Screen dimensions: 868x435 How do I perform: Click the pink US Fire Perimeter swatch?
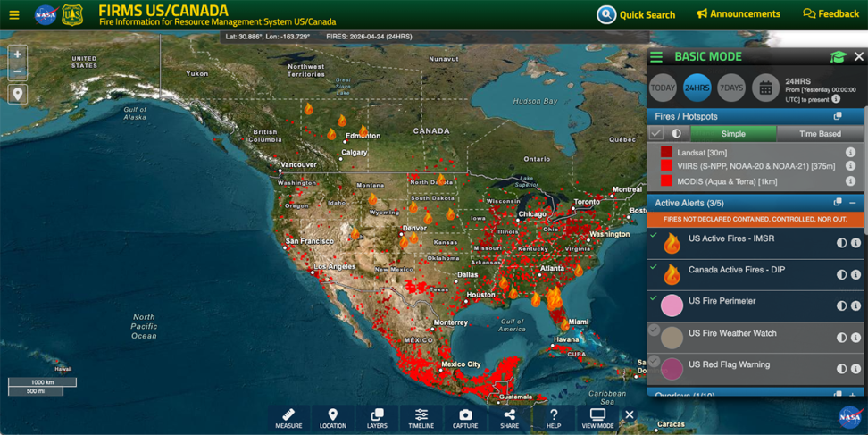(672, 306)
